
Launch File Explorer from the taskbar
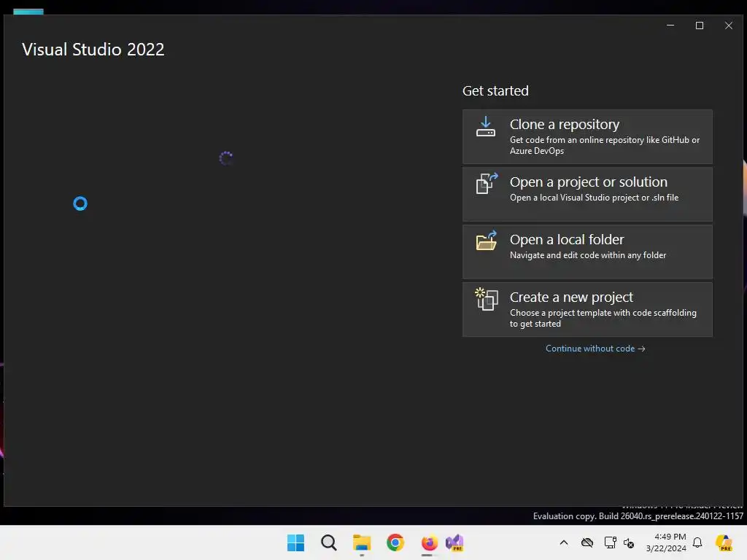(x=362, y=542)
